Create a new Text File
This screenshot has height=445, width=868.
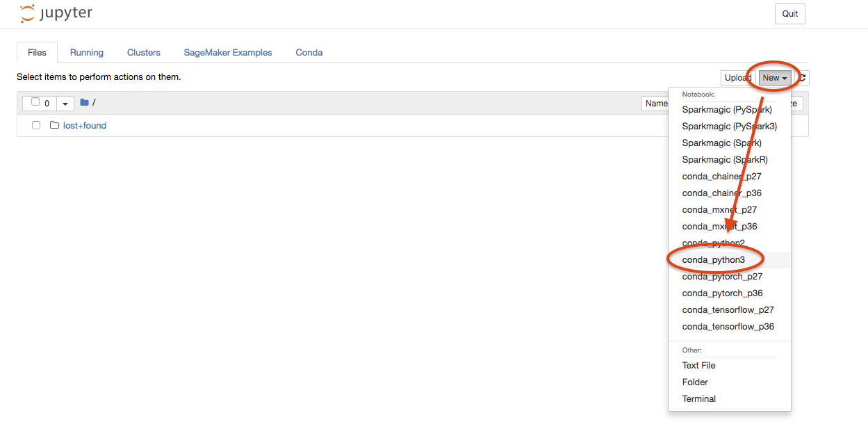coord(730,365)
